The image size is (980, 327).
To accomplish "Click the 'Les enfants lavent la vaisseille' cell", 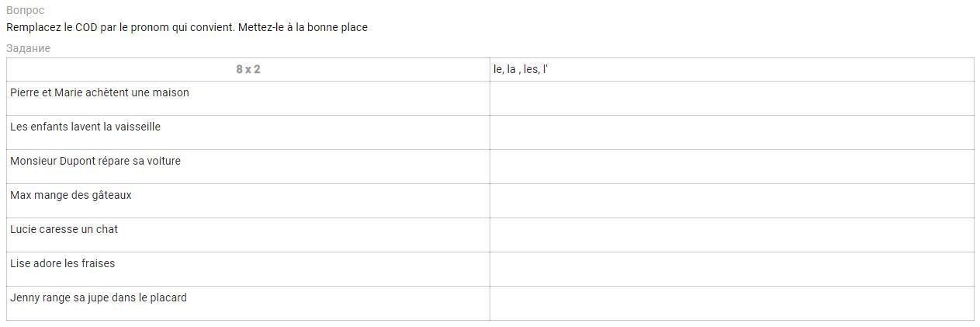I will click(x=85, y=127).
